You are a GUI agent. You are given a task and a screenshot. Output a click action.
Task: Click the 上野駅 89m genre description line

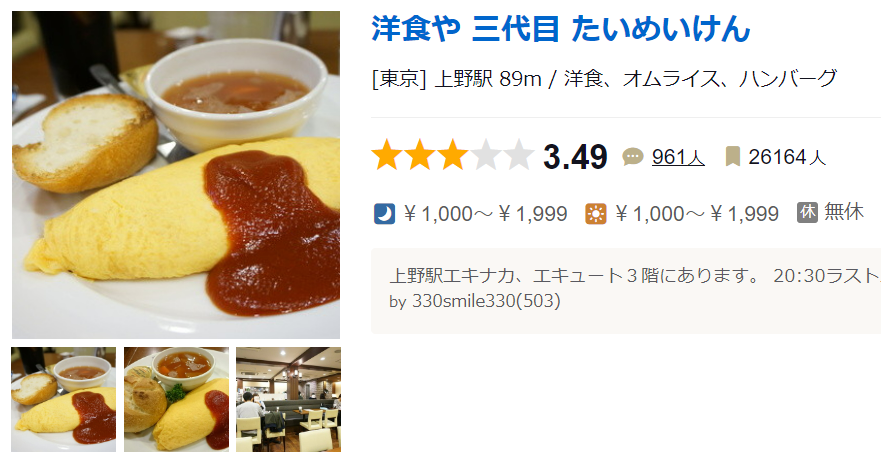[605, 79]
